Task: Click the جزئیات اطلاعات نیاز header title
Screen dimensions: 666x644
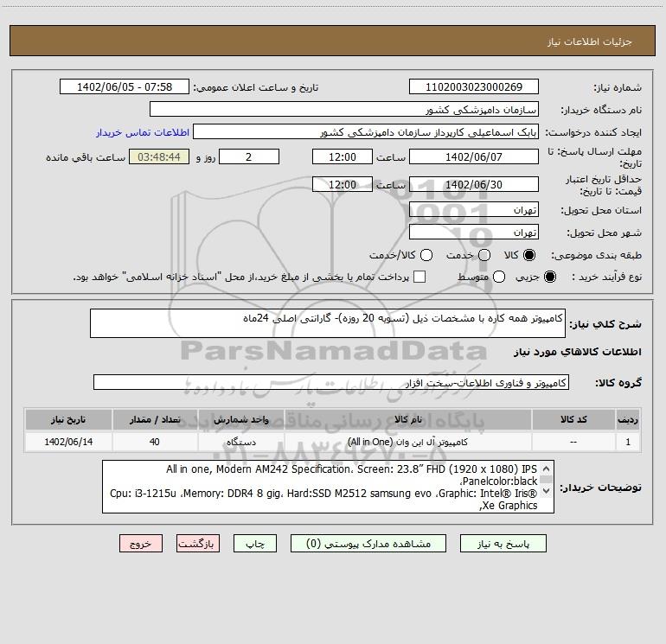Action: (589, 41)
